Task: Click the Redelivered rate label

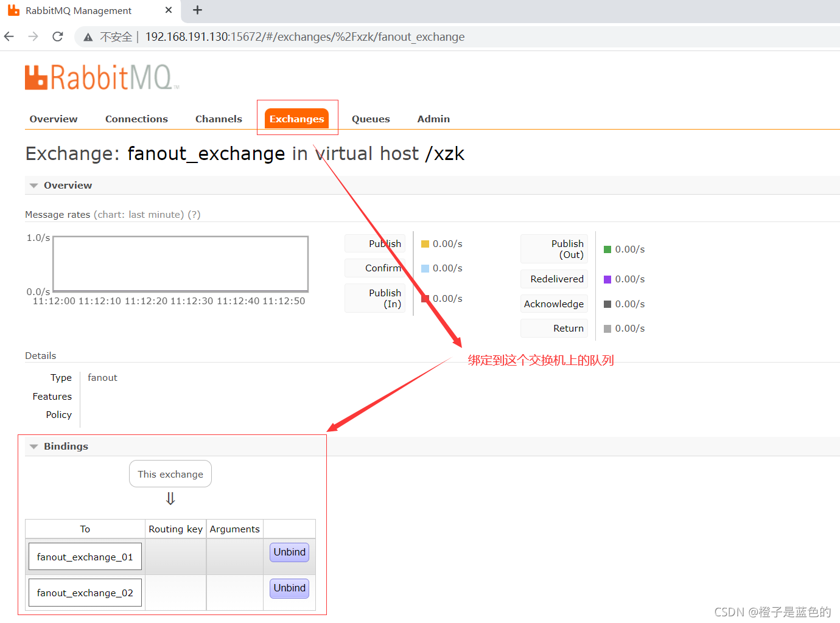Action: (x=555, y=279)
